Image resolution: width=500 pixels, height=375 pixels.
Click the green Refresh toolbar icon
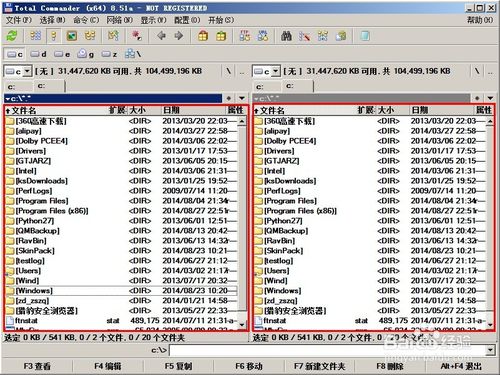tap(12, 36)
